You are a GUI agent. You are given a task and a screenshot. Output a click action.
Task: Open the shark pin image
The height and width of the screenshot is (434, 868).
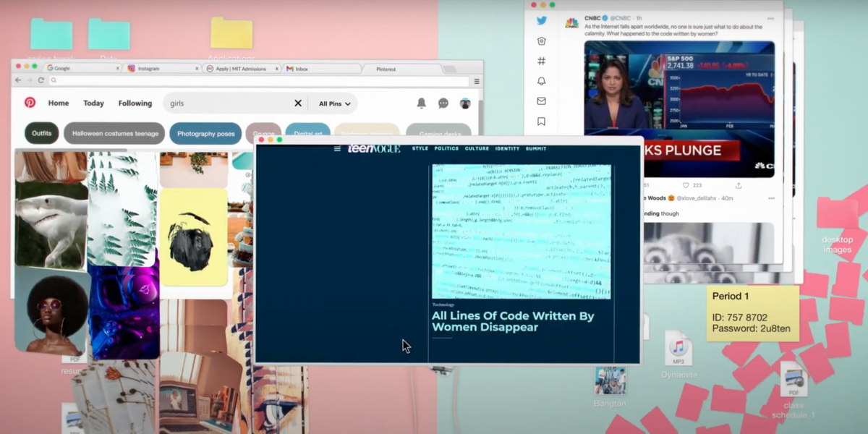[51, 224]
